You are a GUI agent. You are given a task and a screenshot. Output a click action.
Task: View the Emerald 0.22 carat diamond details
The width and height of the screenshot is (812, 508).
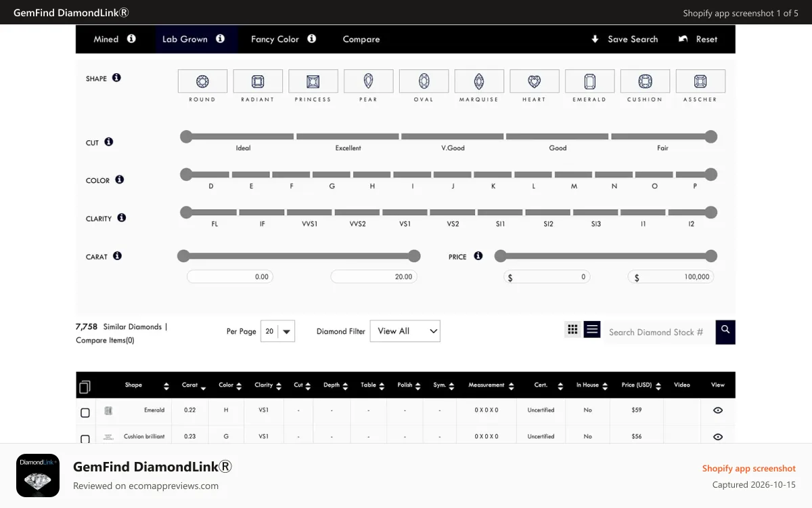[718, 410]
